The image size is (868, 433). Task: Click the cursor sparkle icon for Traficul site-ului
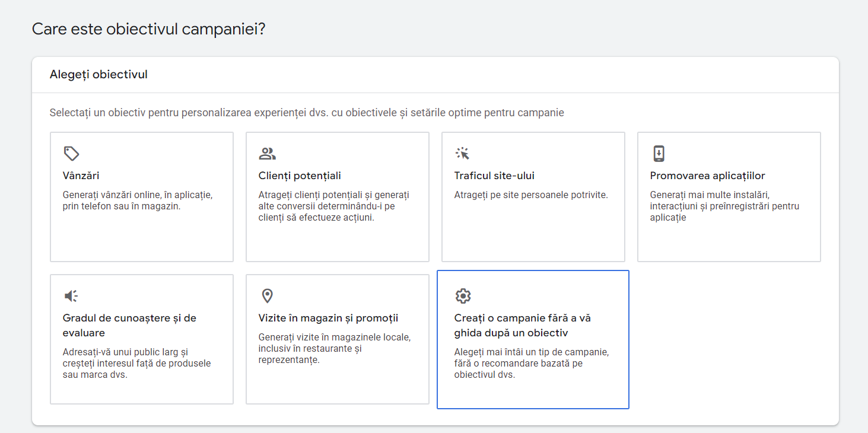[x=463, y=154]
